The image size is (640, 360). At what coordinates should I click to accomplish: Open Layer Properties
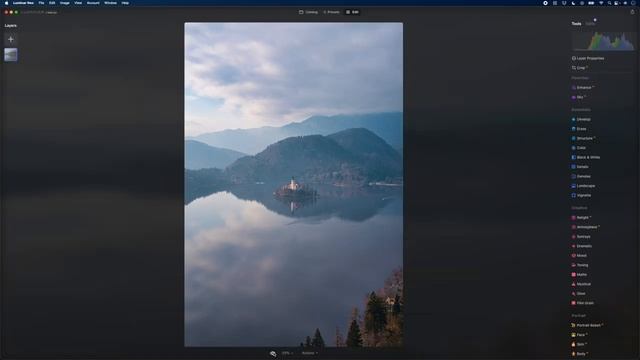pos(588,58)
